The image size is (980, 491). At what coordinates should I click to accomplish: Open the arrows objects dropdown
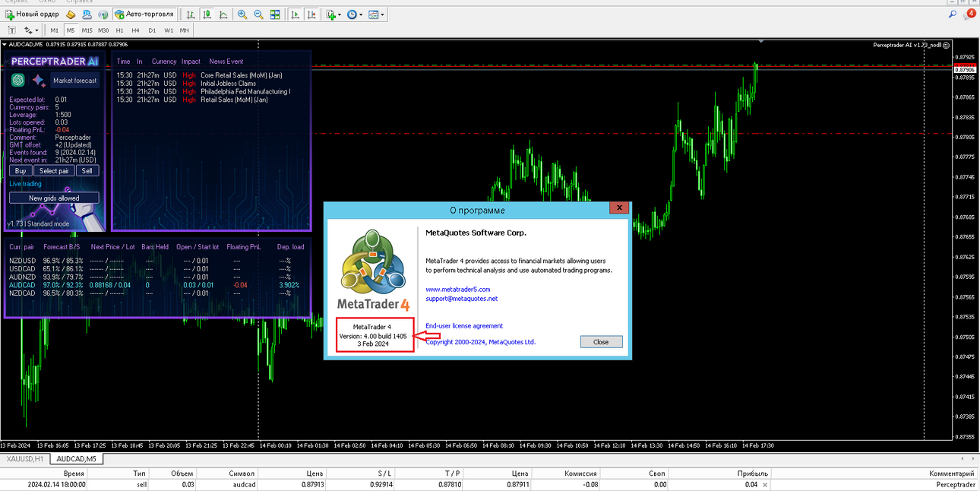[x=31, y=30]
